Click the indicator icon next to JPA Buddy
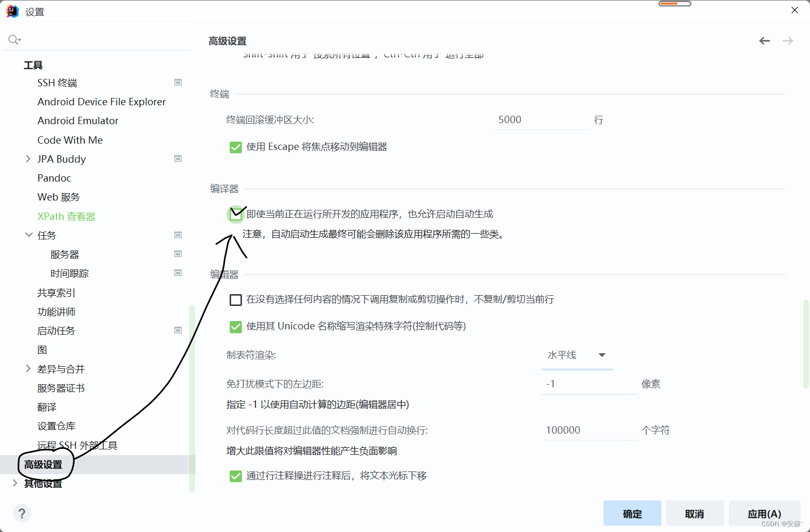The height and width of the screenshot is (532, 810). [178, 158]
